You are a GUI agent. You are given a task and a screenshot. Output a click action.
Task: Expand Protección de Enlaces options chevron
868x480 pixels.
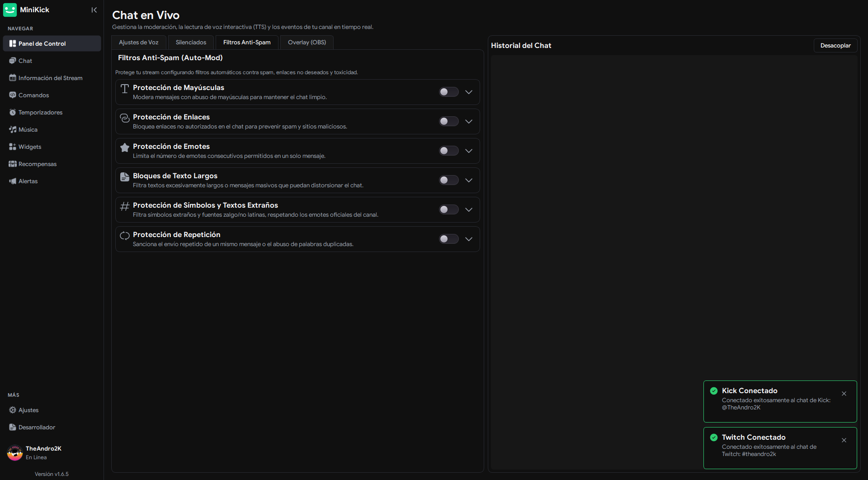click(469, 121)
